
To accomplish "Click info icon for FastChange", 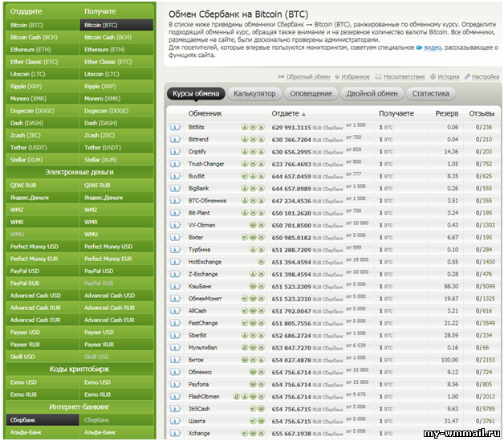I will click(x=175, y=323).
